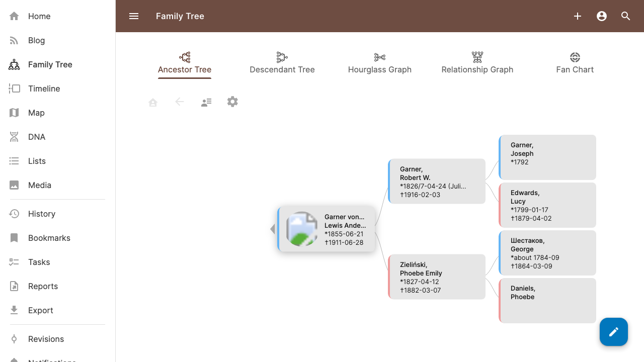Switch to Descendant Tree tab
The width and height of the screenshot is (644, 362).
282,63
